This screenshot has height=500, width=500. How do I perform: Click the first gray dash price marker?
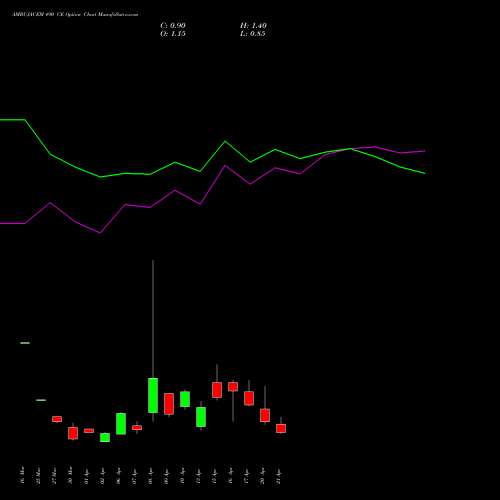(x=25, y=343)
